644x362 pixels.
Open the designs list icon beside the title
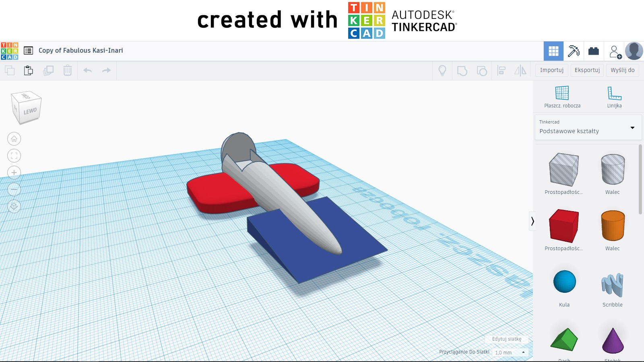[28, 51]
